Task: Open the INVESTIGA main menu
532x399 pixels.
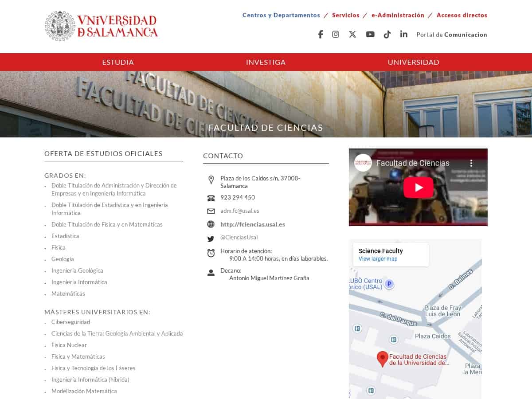Action: click(x=266, y=62)
